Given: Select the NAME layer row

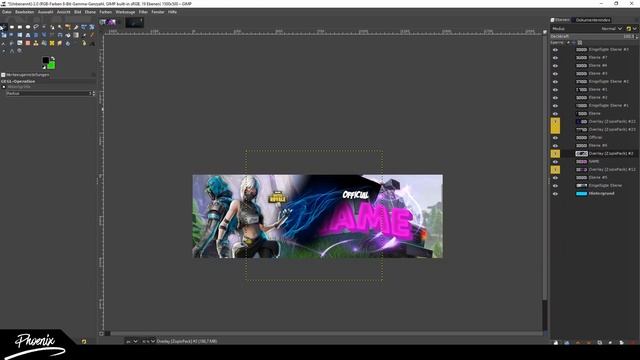Looking at the screenshot, I should (x=594, y=162).
